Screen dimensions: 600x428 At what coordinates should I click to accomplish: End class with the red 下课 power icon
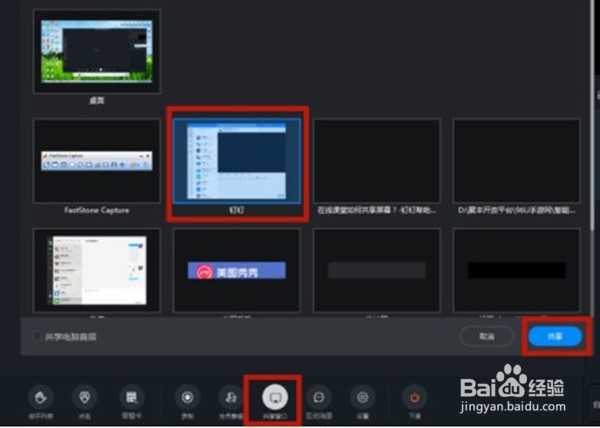click(x=414, y=397)
